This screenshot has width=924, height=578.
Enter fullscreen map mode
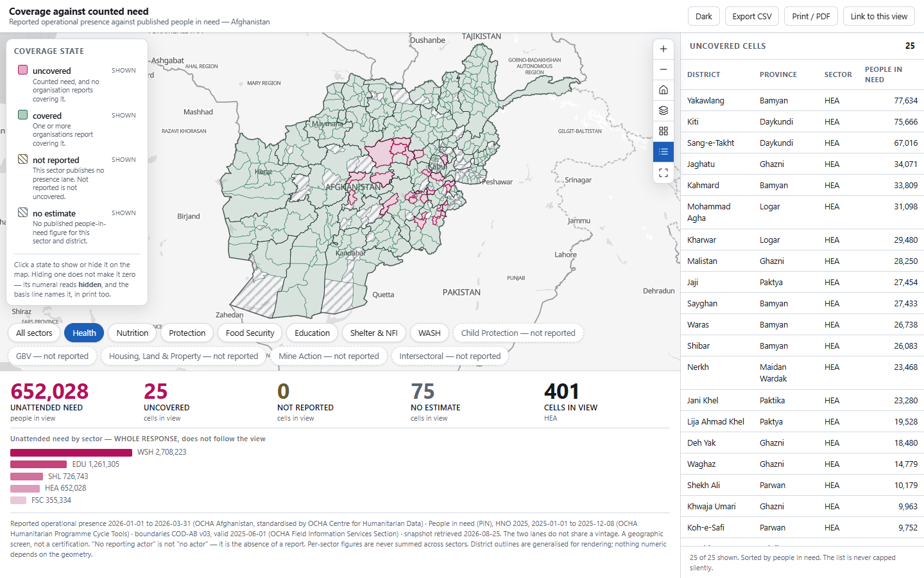point(663,173)
